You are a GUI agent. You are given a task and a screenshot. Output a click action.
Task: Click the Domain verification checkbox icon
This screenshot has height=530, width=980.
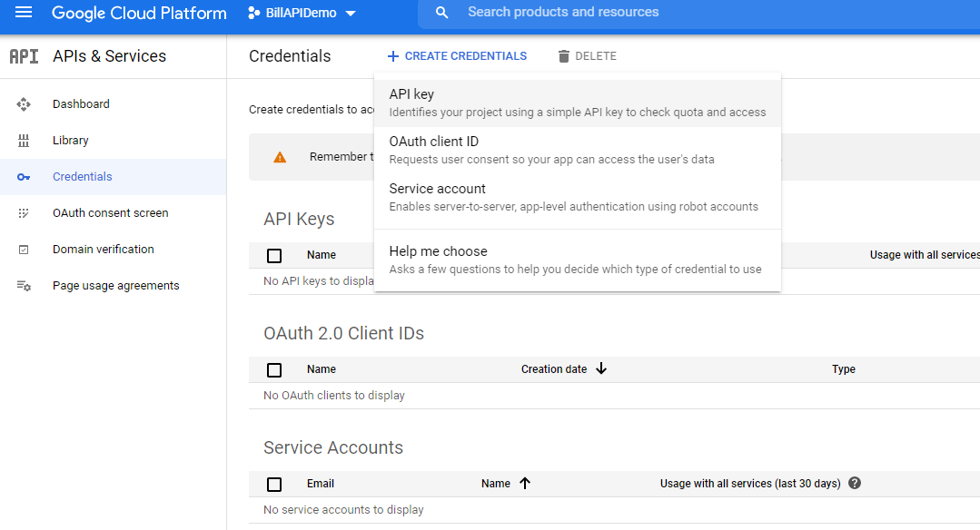[x=24, y=250]
